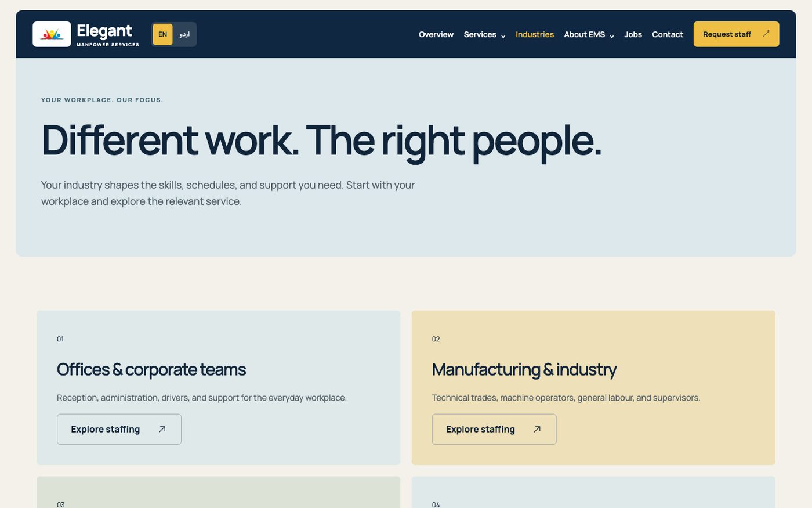Click the Technical trades, machine operators description
Viewport: 812px width, 508px height.
coord(566,398)
